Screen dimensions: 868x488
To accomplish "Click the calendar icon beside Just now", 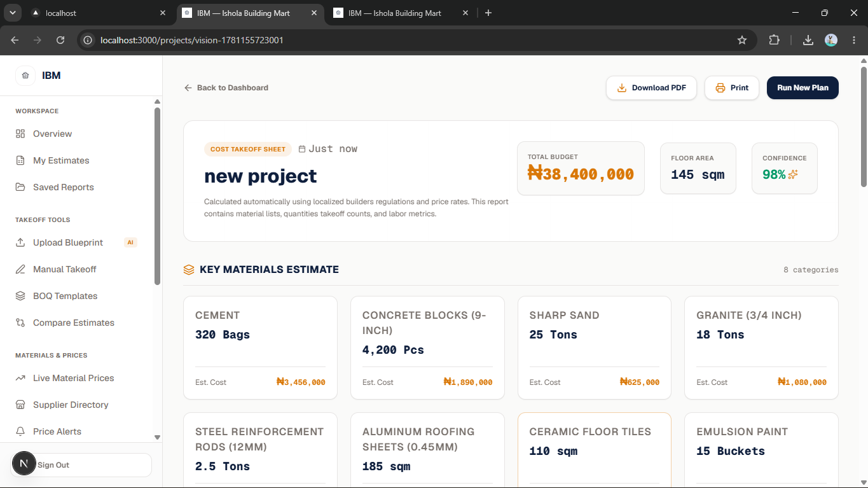I will 302,149.
